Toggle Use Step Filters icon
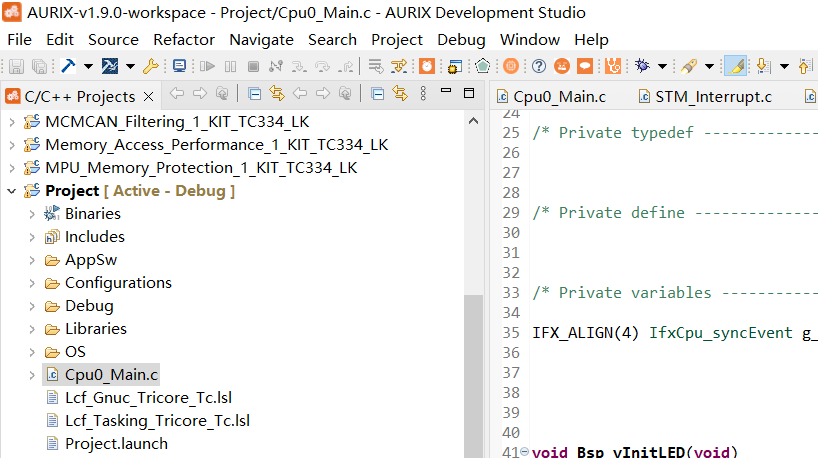Screen dimensions: 818x458 tap(376, 66)
